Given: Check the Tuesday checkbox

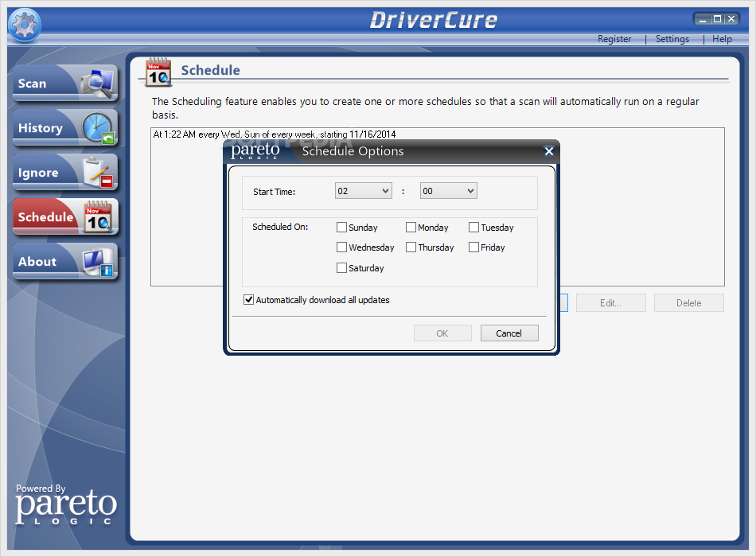Looking at the screenshot, I should pyautogui.click(x=473, y=227).
